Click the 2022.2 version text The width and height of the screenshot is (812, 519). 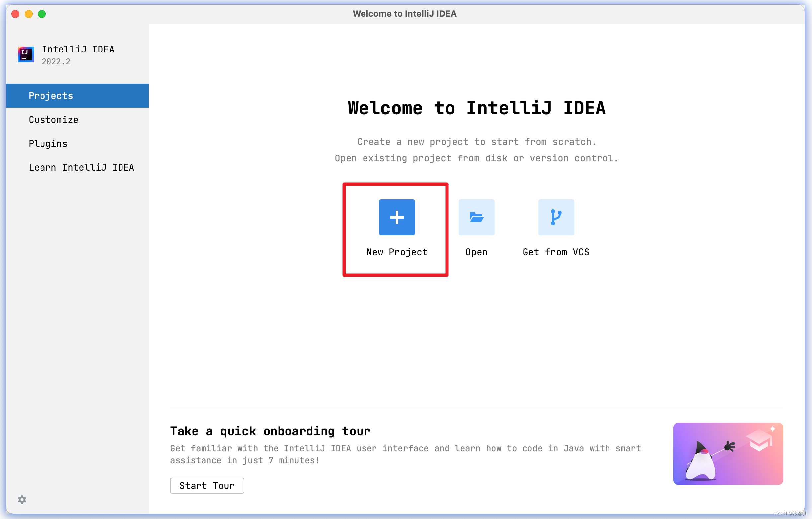pos(56,62)
